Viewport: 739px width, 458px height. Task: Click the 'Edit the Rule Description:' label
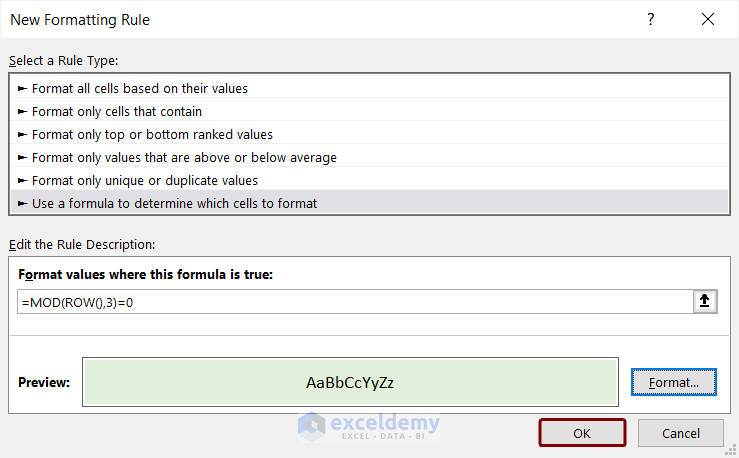82,244
